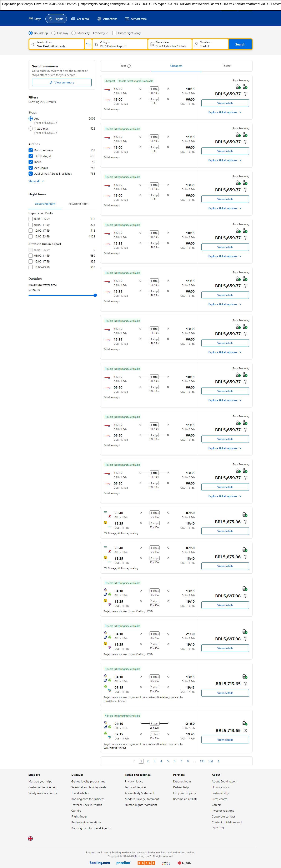The width and height of the screenshot is (281, 868).
Task: Switch to Returning flight tab
Action: point(78,204)
